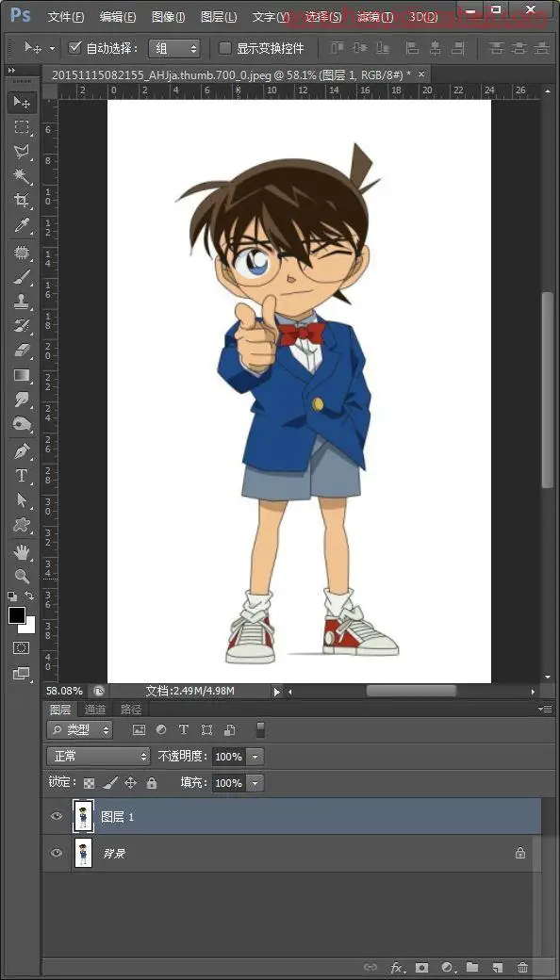Image resolution: width=560 pixels, height=980 pixels.
Task: Select the Horizontal Type tool
Action: [22, 476]
